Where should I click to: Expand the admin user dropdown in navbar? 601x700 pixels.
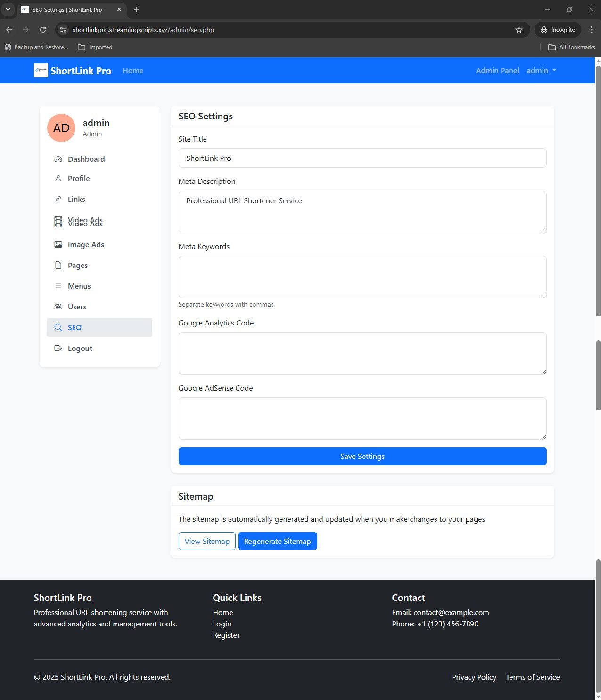[541, 70]
